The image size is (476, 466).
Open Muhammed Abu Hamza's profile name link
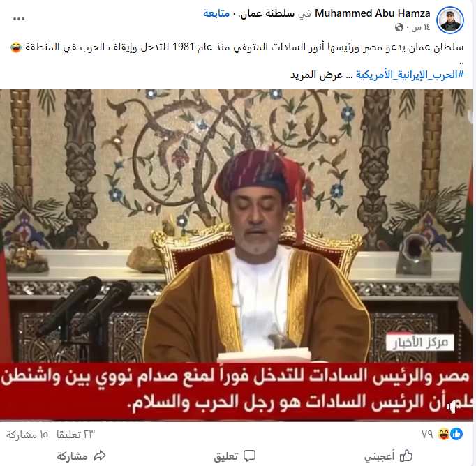tap(373, 13)
